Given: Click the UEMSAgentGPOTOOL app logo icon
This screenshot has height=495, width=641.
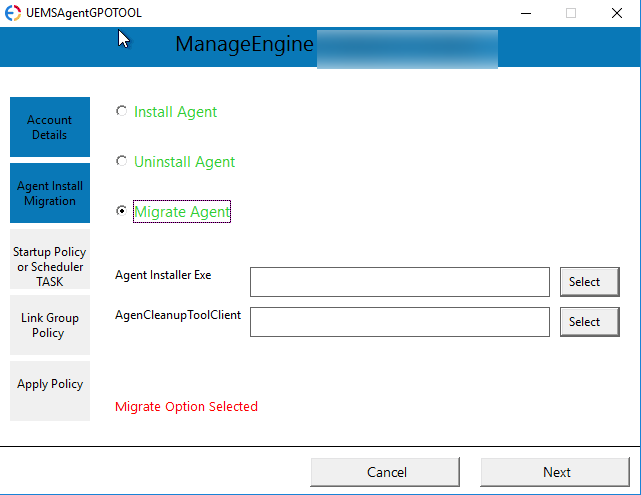Looking at the screenshot, I should click(13, 13).
